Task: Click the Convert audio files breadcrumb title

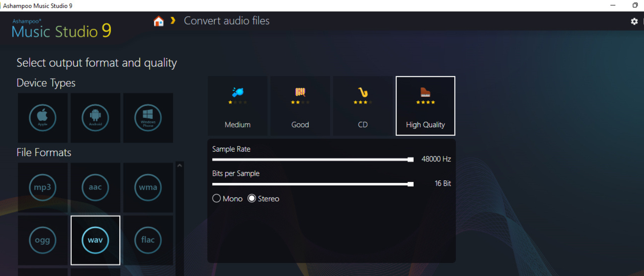Action: (227, 21)
